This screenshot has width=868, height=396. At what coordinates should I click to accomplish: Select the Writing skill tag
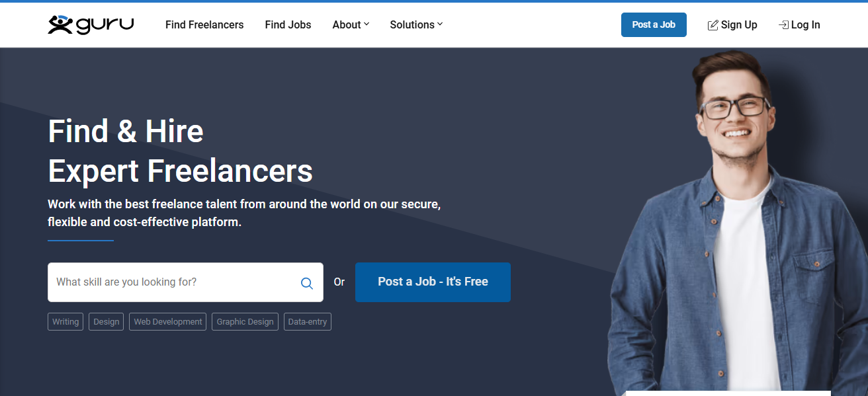click(x=65, y=322)
